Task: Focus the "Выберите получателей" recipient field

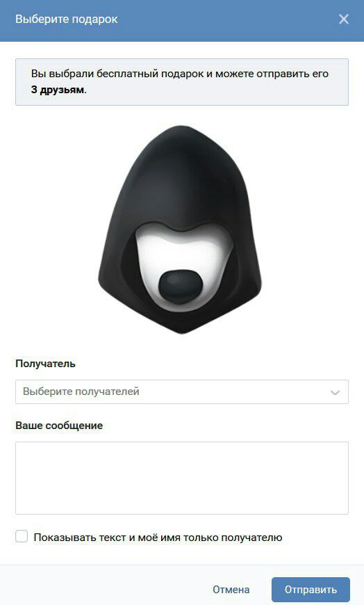Action: [182, 392]
